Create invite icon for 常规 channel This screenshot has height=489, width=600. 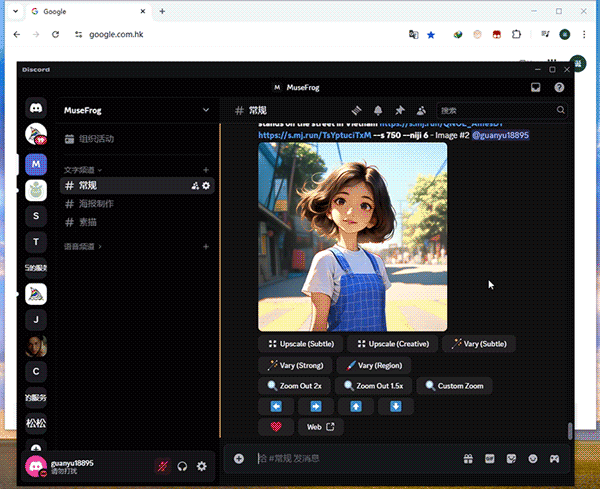(195, 186)
